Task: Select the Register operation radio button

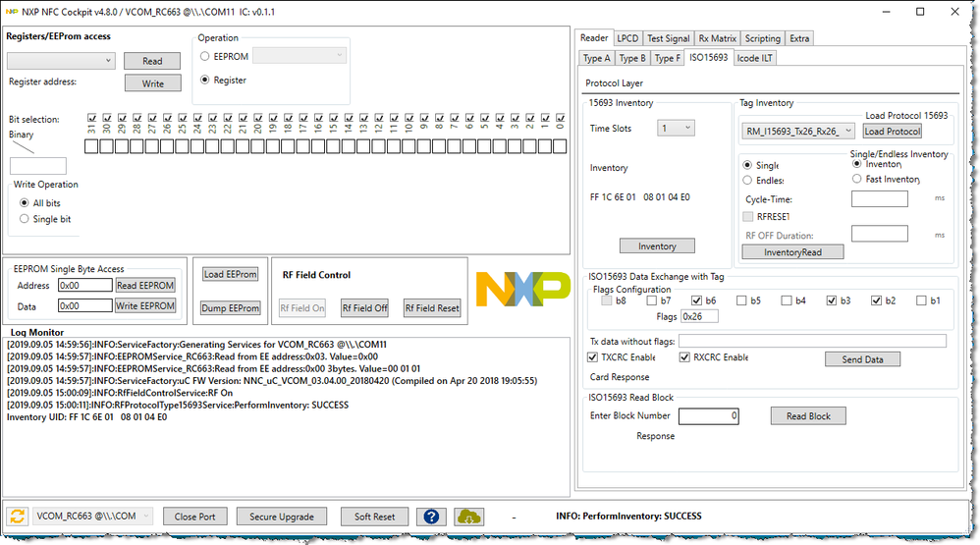Action: coord(205,80)
